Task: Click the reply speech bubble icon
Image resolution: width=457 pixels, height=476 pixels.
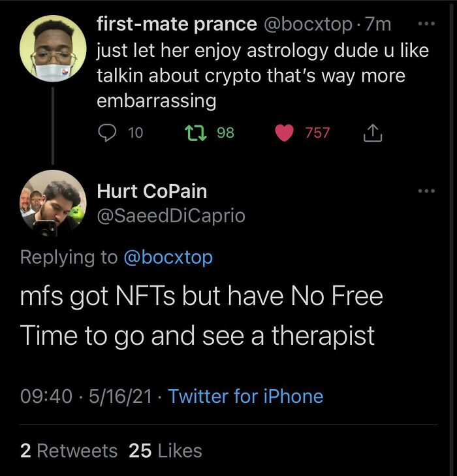Action: 106,133
